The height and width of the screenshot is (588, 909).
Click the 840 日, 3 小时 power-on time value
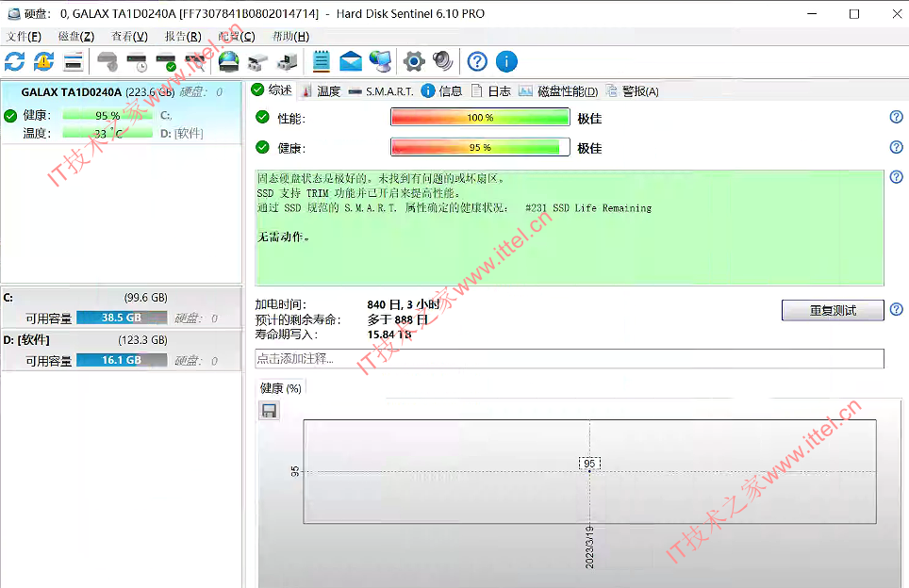(x=404, y=304)
